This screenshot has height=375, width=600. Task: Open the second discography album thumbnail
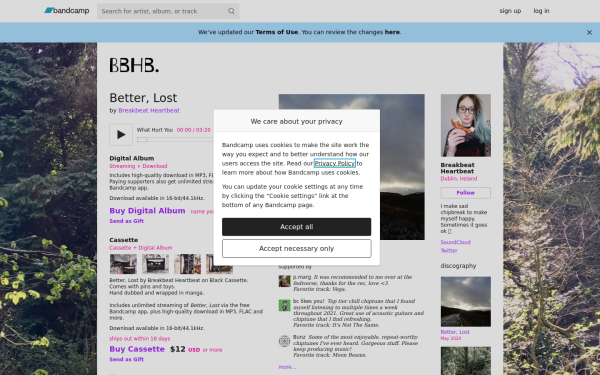466,361
